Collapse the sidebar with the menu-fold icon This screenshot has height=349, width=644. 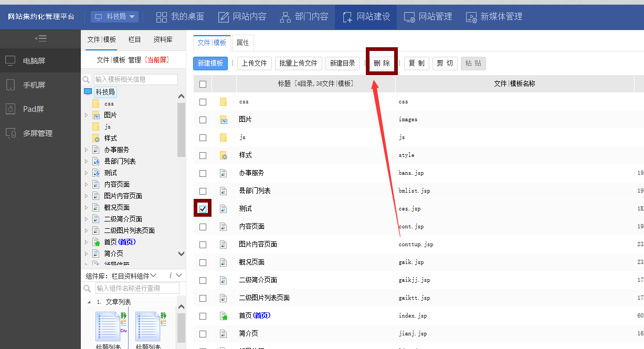coord(40,38)
